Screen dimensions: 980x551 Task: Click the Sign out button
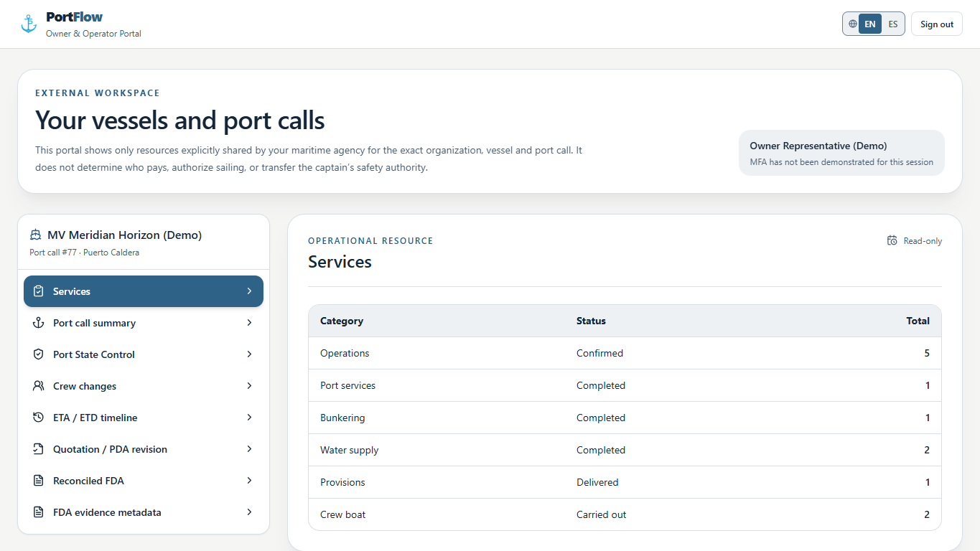(937, 24)
